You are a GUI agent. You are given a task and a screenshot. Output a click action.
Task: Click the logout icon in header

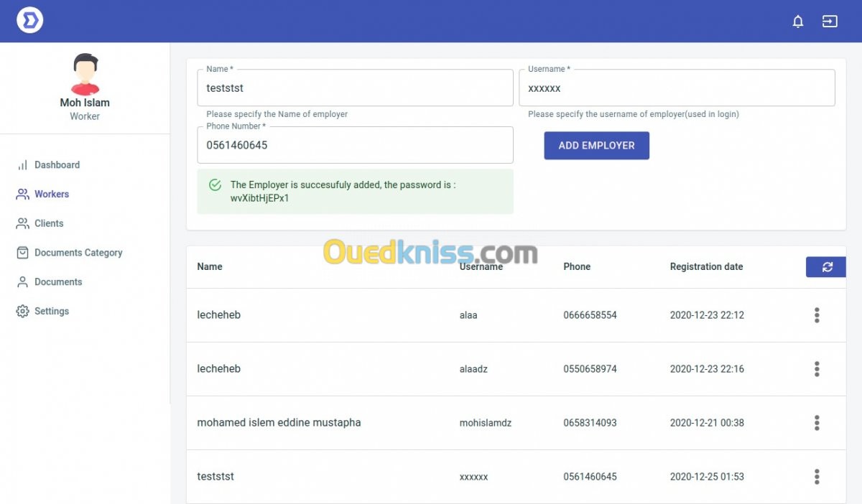tap(830, 22)
